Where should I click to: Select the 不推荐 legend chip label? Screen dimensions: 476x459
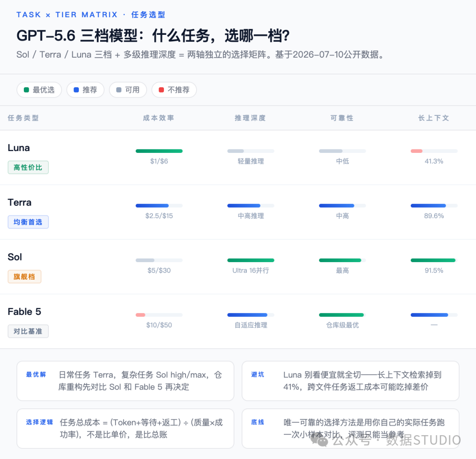(x=178, y=90)
